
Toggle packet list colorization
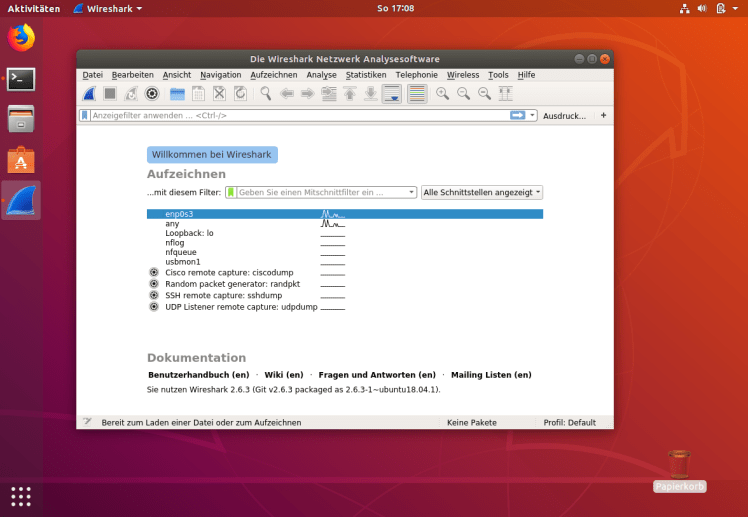[417, 93]
